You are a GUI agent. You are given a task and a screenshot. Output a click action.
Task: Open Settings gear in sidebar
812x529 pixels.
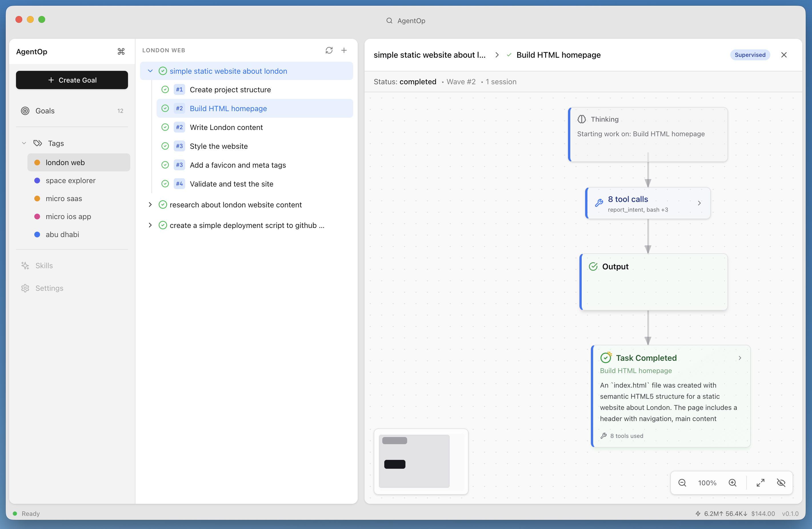coord(25,288)
